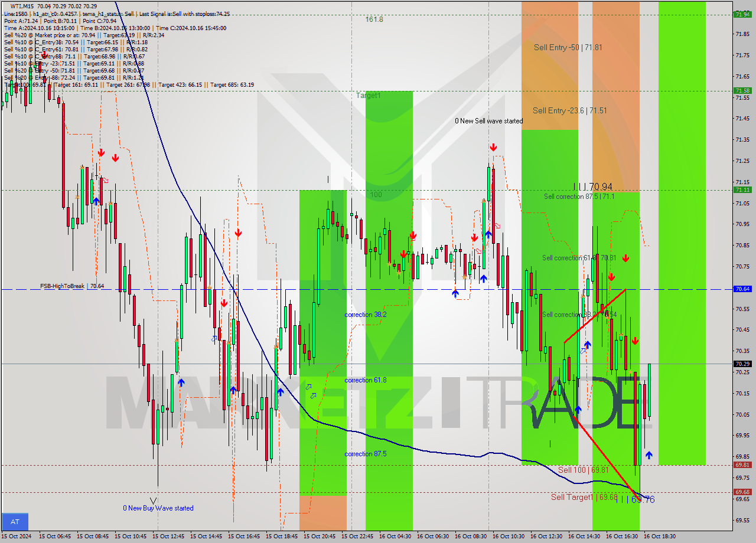Click the 69.55 tick on price axis
Image resolution: width=756 pixels, height=543 pixels.
(742, 520)
